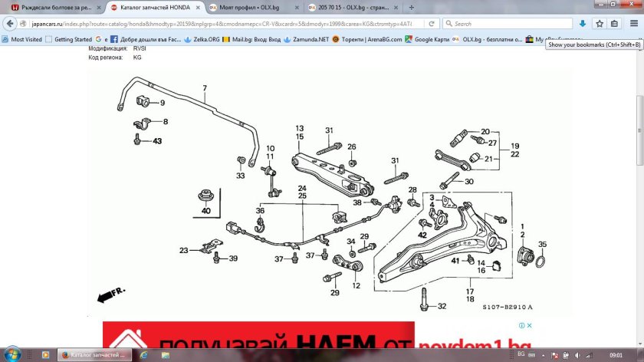Open a new tab with plus button
Viewport: 644px width, 362px height.
pos(412,7)
